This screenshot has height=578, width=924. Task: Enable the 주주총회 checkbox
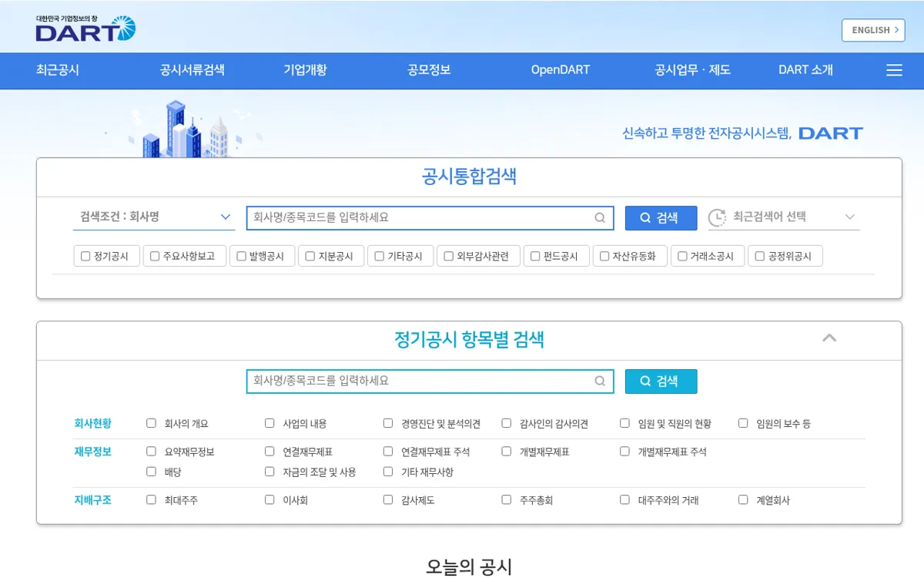pyautogui.click(x=506, y=499)
